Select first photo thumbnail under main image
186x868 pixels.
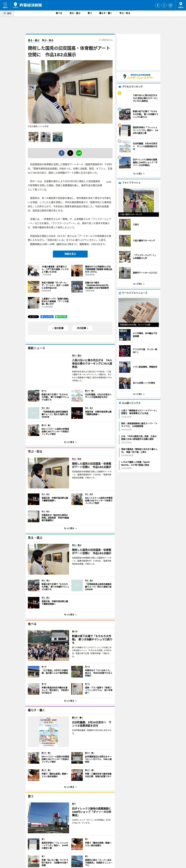[33, 137]
